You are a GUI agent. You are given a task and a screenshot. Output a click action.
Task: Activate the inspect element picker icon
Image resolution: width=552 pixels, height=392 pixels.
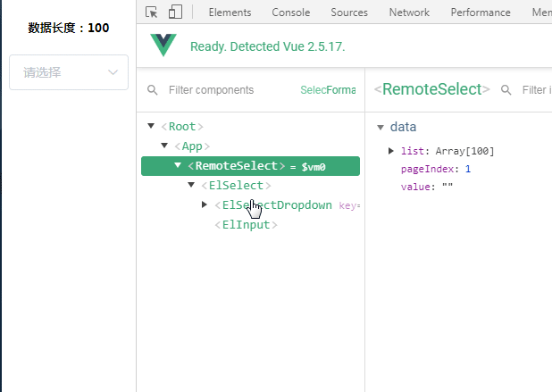point(151,12)
